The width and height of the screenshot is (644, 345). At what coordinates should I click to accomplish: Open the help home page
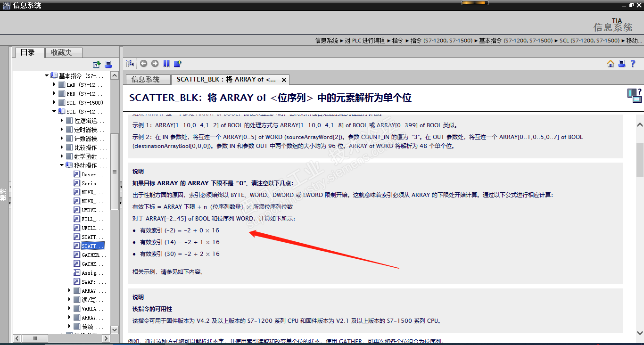[611, 64]
